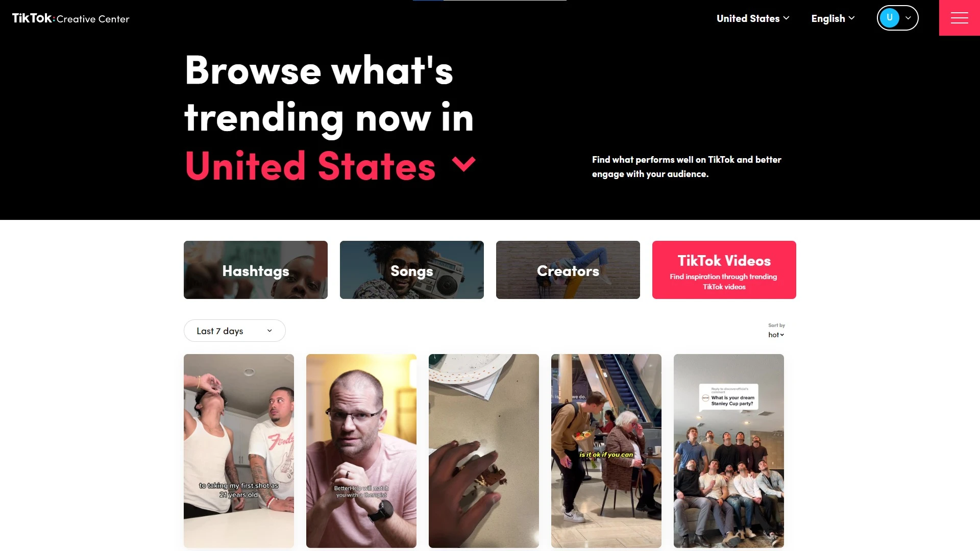
Task: Expand the Sort by hot dropdown
Action: (775, 334)
